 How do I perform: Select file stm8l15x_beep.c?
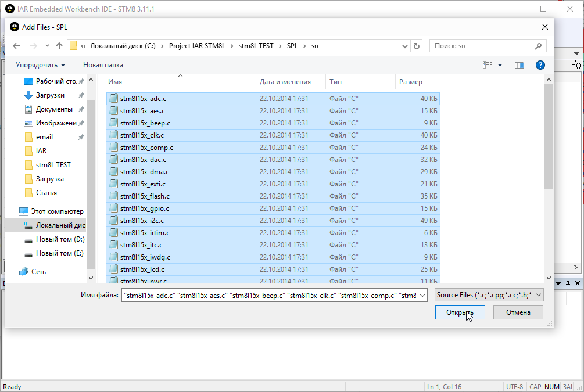[x=273, y=123]
